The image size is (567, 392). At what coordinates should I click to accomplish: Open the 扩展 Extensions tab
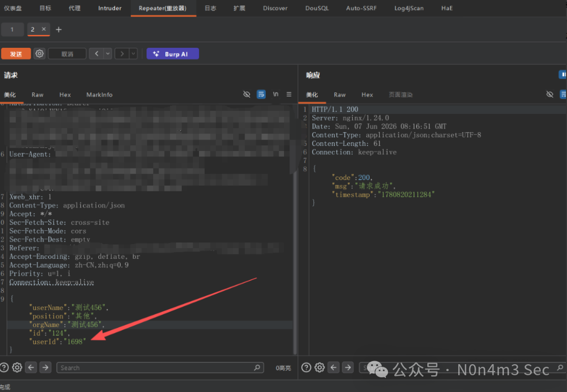(x=239, y=8)
